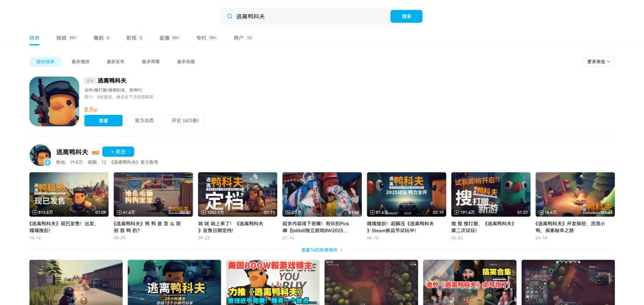
Task: Open 搜打撤新游 video thumbnail
Action: tap(491, 195)
